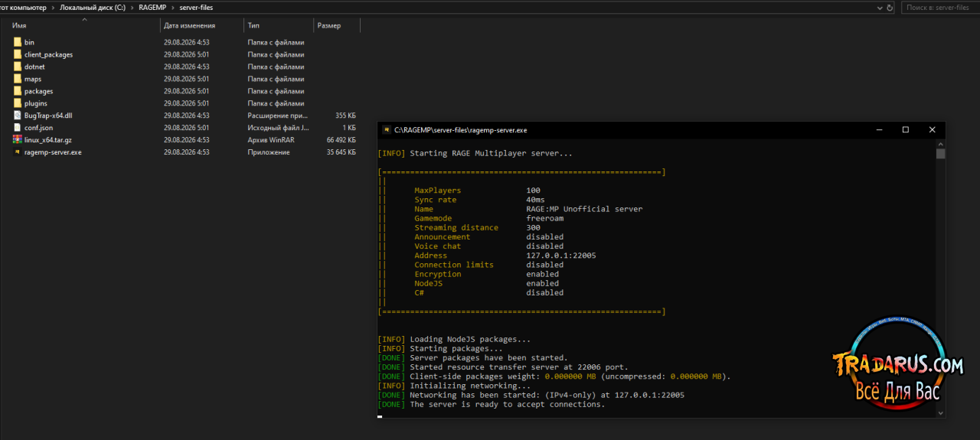The height and width of the screenshot is (440, 980).
Task: Click the 127.0.0.1:22005 Address value
Action: click(x=560, y=256)
